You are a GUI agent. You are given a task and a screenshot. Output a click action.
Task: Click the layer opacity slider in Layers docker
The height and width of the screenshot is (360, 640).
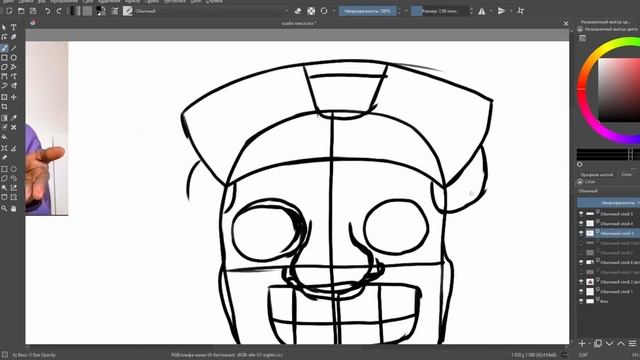click(x=608, y=202)
